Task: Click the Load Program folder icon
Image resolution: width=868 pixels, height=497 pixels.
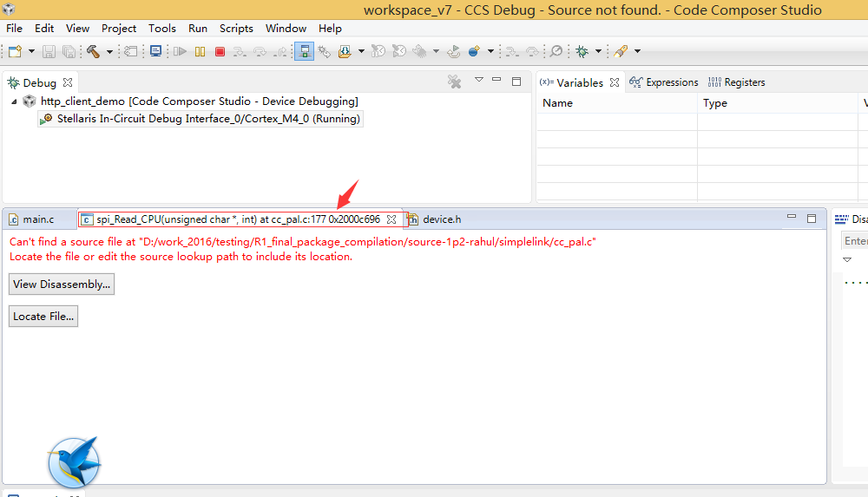Action: pos(345,51)
